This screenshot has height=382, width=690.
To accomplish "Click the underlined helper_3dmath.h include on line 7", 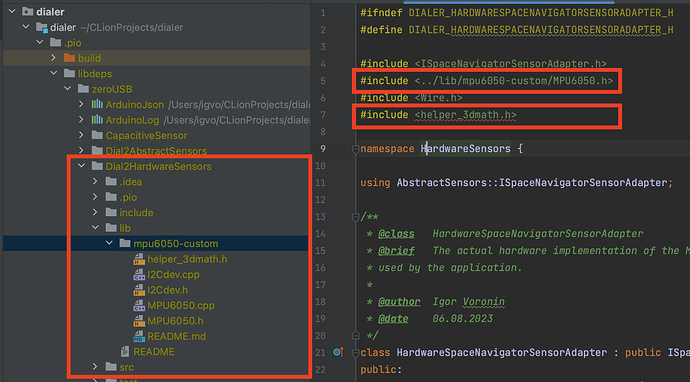I will [466, 115].
